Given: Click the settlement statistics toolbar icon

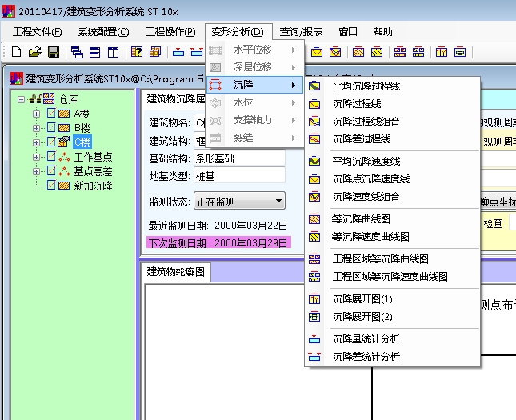Looking at the screenshot, I should (x=178, y=52).
